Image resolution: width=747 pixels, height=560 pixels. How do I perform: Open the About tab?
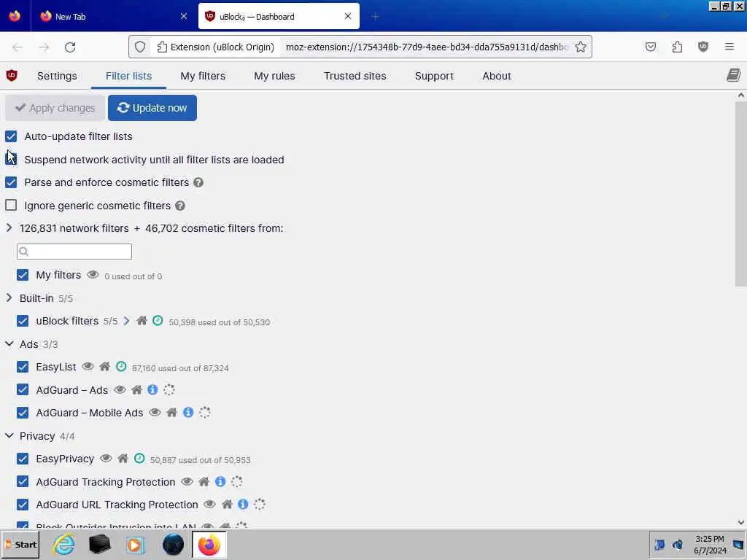click(496, 76)
